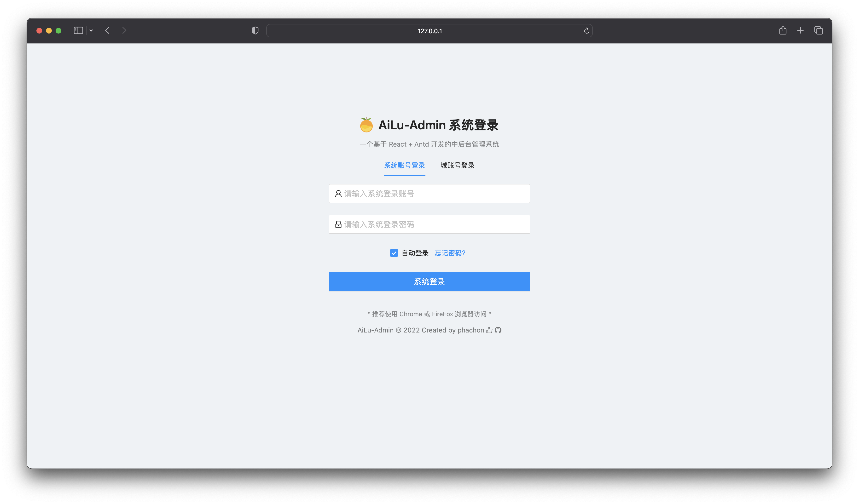This screenshot has height=504, width=859.
Task: Click the 127.0.0.1 address bar
Action: click(x=429, y=31)
